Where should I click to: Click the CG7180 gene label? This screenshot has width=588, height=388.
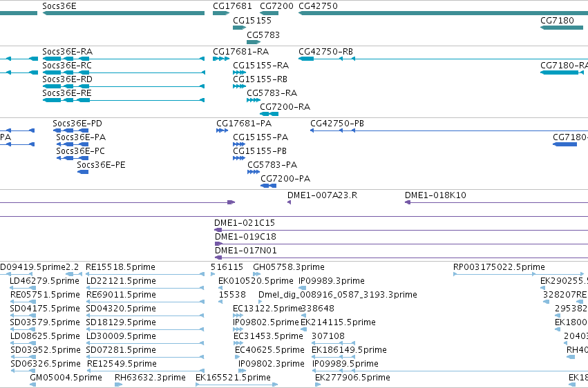click(x=557, y=20)
